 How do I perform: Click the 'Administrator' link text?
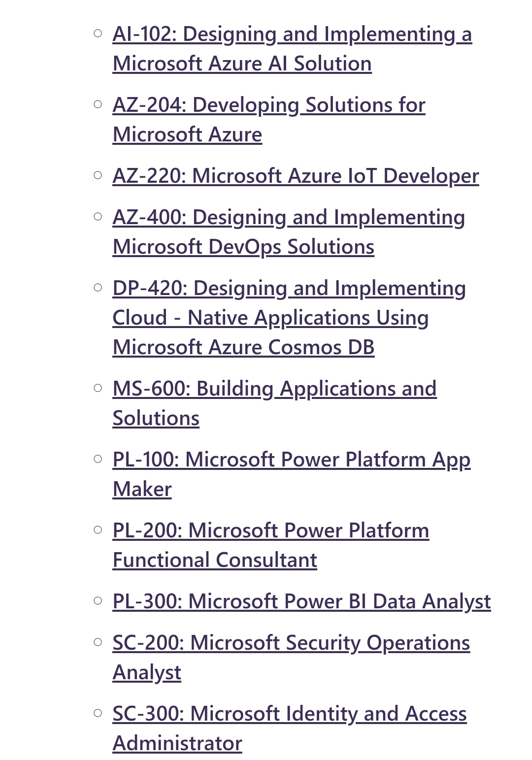(x=177, y=744)
